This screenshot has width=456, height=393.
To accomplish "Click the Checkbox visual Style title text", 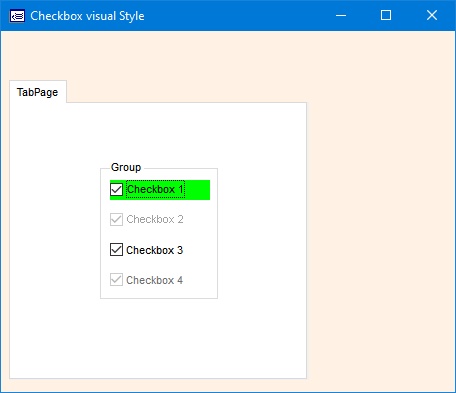I will [x=87, y=16].
